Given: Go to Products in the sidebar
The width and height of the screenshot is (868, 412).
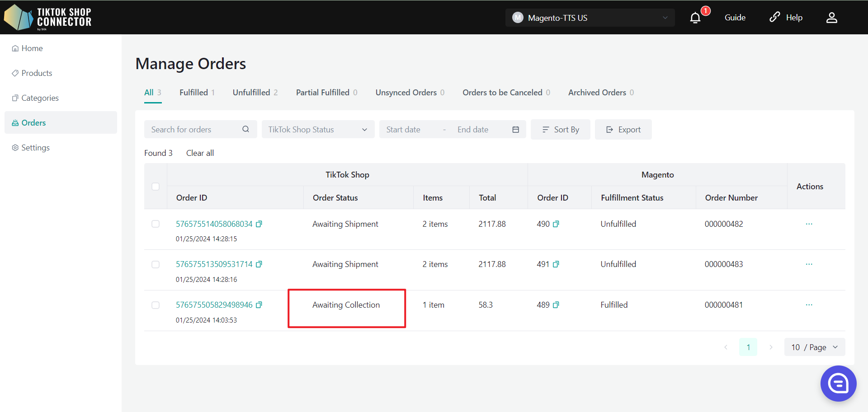Looking at the screenshot, I should point(37,73).
